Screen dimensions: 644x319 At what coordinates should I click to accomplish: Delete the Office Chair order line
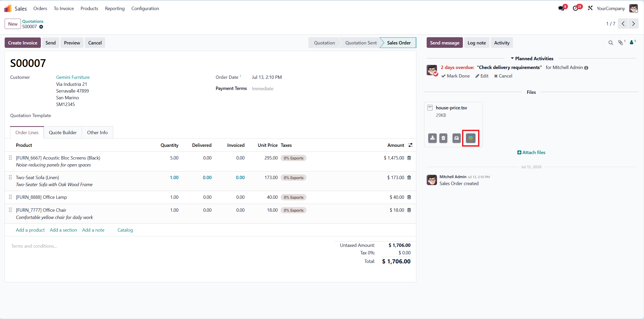[x=409, y=210]
